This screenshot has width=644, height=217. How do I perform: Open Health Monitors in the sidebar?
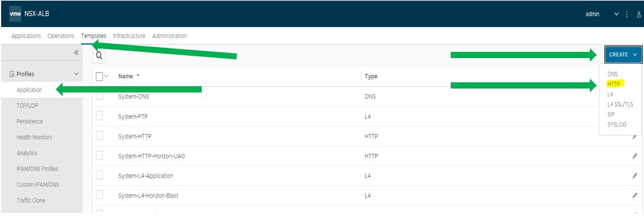pos(34,138)
